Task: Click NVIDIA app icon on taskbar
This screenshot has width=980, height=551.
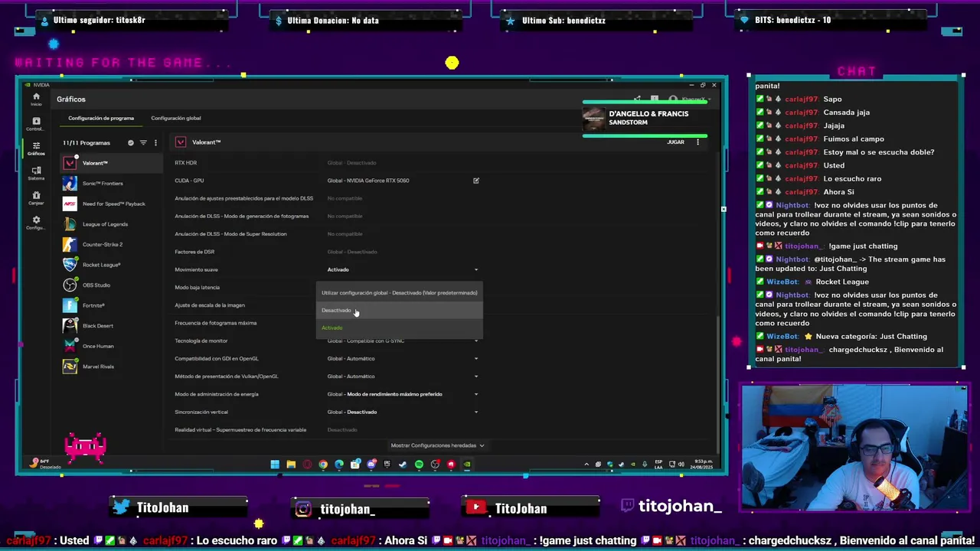Action: coord(467,464)
